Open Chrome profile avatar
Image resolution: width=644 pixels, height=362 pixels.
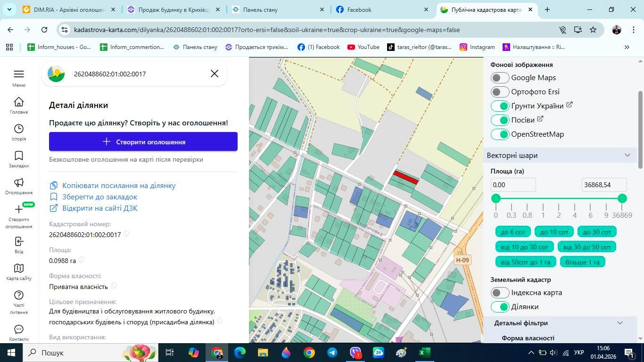(x=616, y=30)
